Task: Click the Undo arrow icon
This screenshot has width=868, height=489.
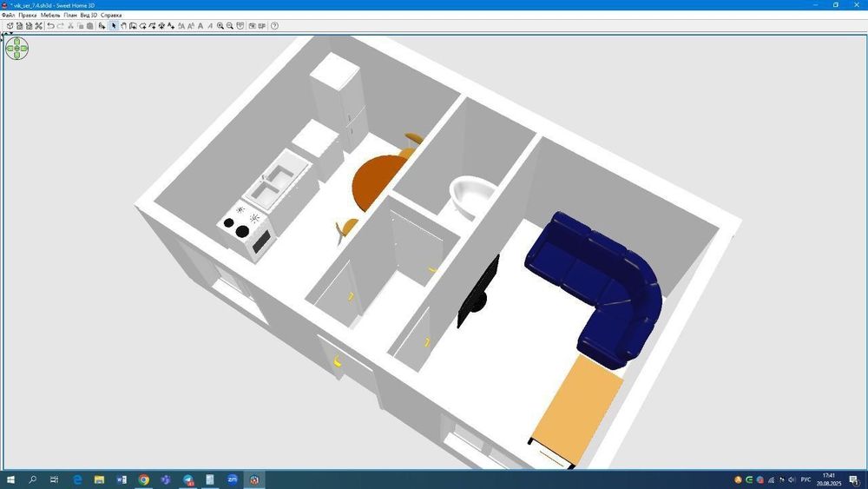Action: pyautogui.click(x=50, y=26)
